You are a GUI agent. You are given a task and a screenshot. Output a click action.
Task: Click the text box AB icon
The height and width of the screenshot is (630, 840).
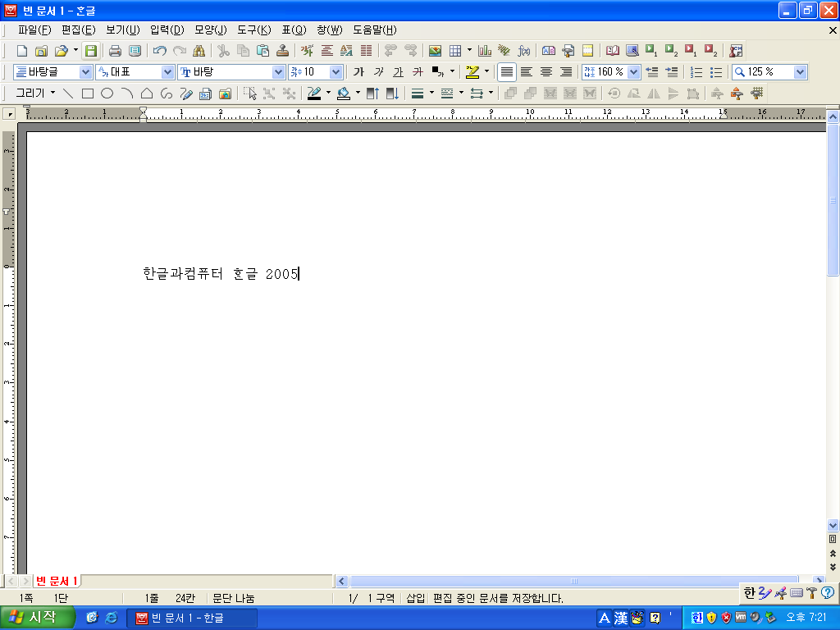(x=548, y=51)
